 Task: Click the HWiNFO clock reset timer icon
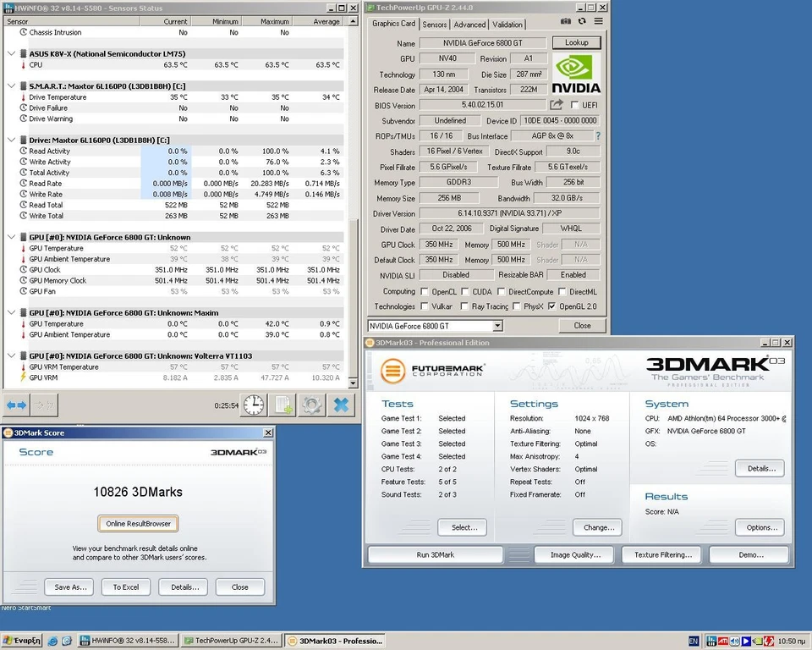253,405
